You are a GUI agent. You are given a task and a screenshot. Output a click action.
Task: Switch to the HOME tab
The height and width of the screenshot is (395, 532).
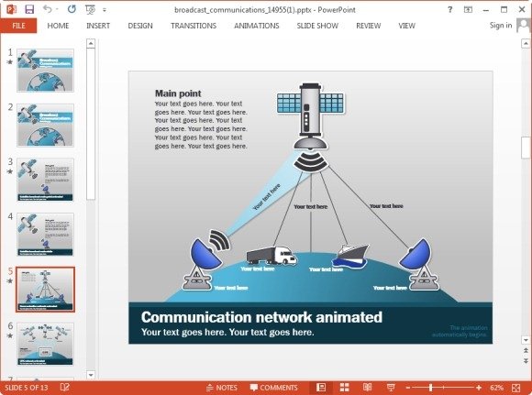pyautogui.click(x=58, y=26)
